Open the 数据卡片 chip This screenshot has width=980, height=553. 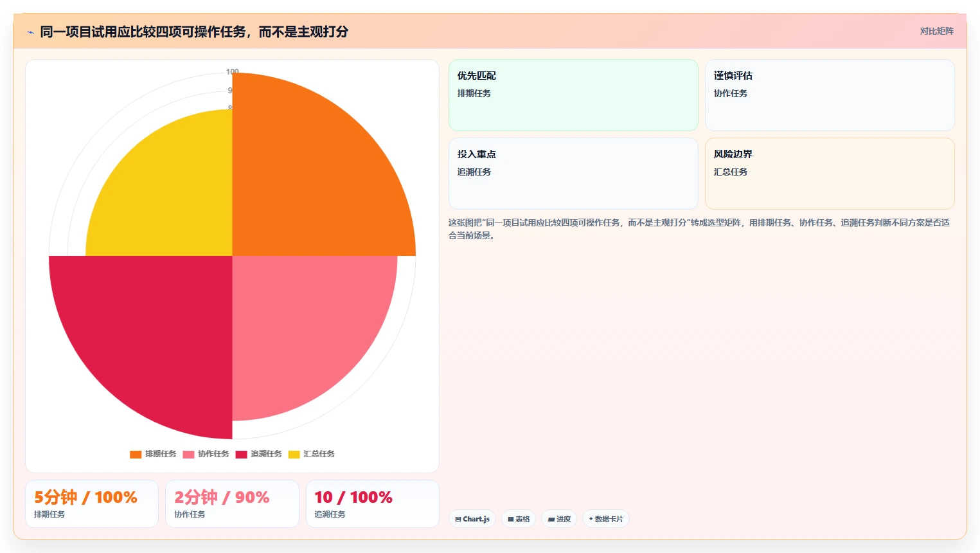pyautogui.click(x=606, y=519)
